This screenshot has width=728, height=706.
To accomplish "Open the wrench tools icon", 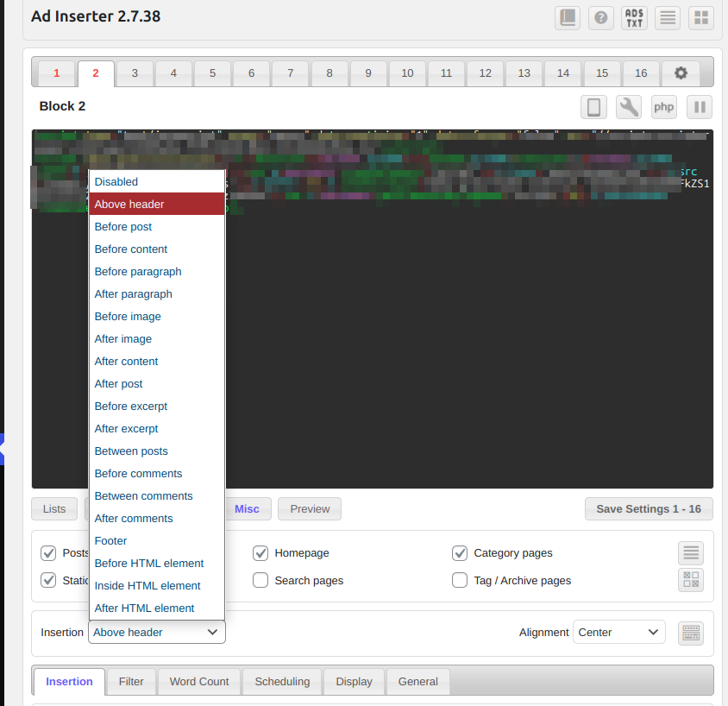I will click(629, 107).
